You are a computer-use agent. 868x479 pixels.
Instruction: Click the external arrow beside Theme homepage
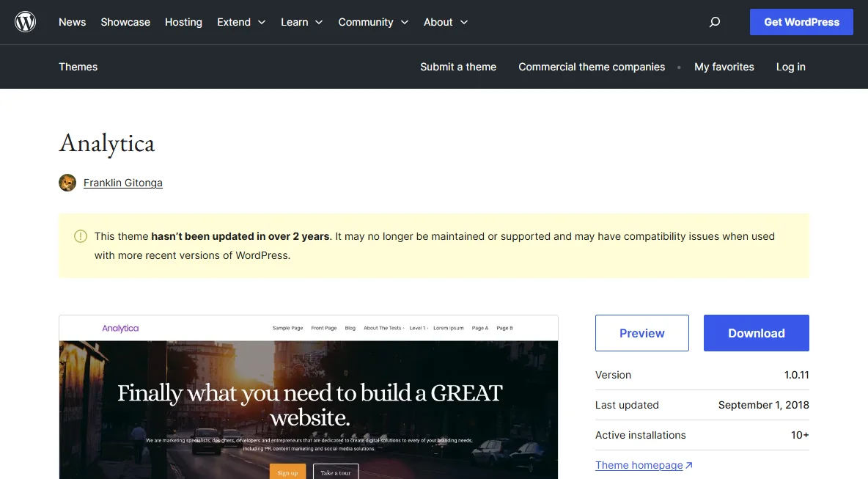[x=688, y=465]
